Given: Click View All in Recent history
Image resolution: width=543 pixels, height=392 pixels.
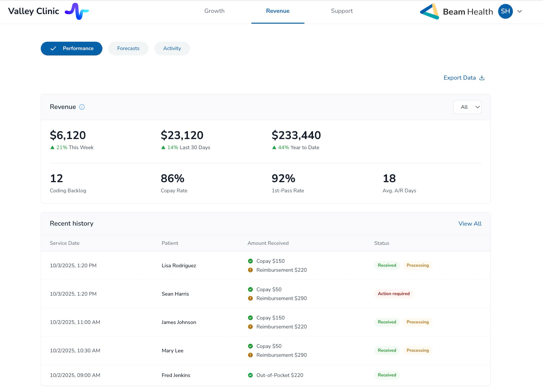Looking at the screenshot, I should (470, 224).
